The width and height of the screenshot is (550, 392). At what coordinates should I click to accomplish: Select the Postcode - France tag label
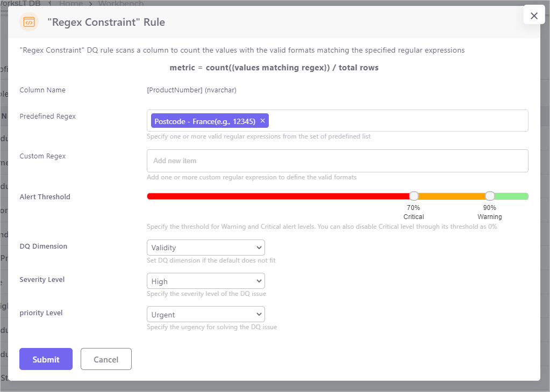point(204,121)
